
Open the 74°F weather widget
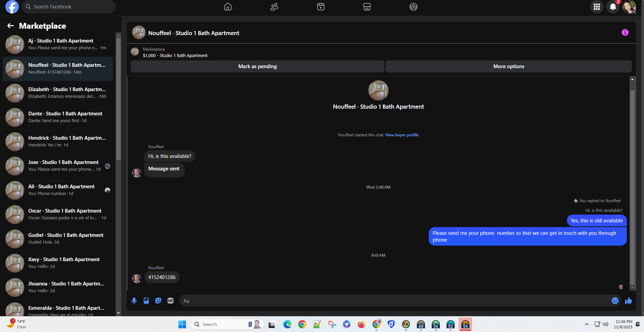[17, 324]
